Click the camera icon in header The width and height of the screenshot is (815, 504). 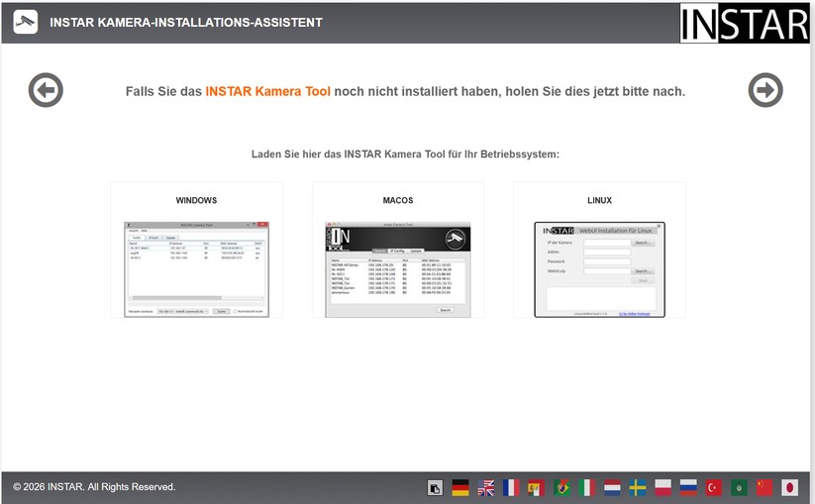pyautogui.click(x=26, y=22)
